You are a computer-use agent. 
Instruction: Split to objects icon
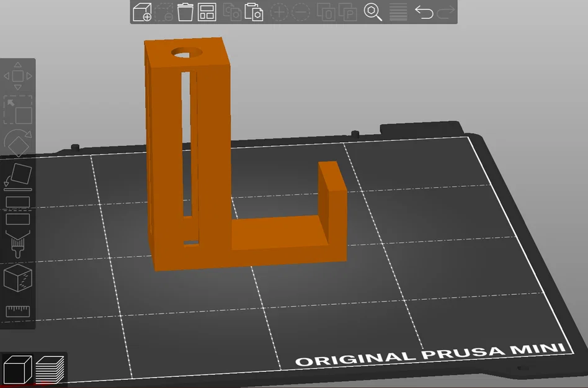coord(326,12)
